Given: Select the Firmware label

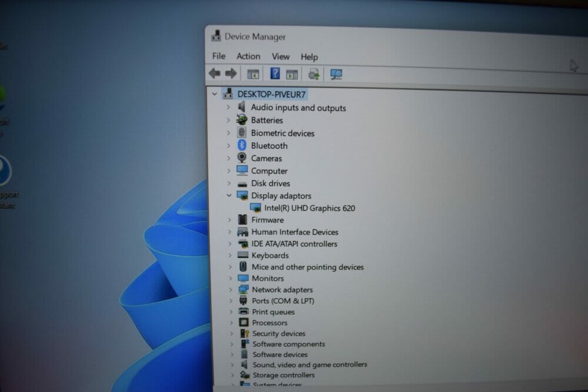Looking at the screenshot, I should click(268, 220).
